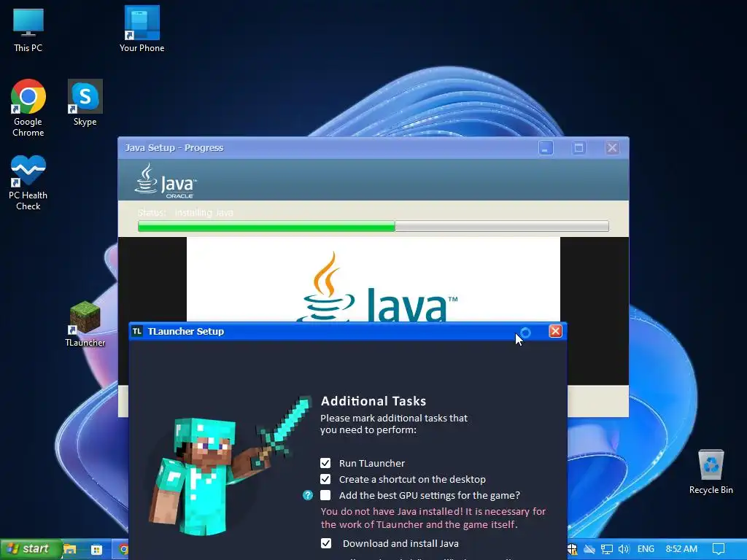Enable Add the best GPU settings checkbox
Viewport: 747px width, 560px height.
click(325, 495)
